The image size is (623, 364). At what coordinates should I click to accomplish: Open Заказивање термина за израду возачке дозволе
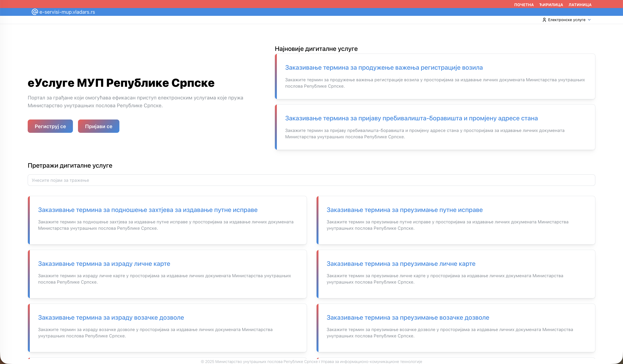(x=111, y=317)
